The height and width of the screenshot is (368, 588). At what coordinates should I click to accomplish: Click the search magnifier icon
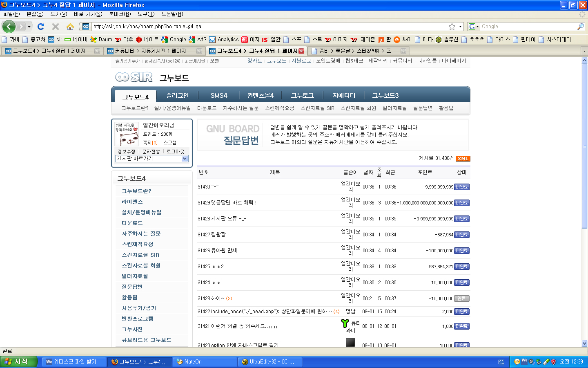[580, 27]
